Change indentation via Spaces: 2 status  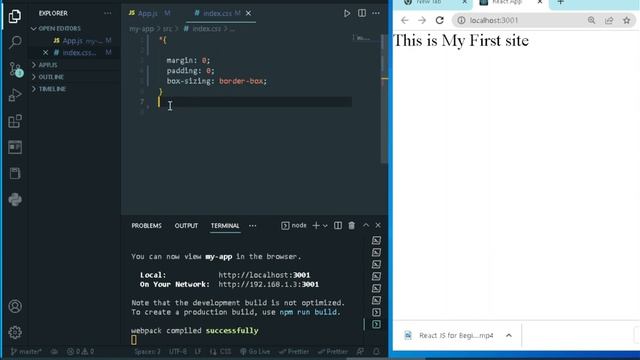tap(147, 351)
